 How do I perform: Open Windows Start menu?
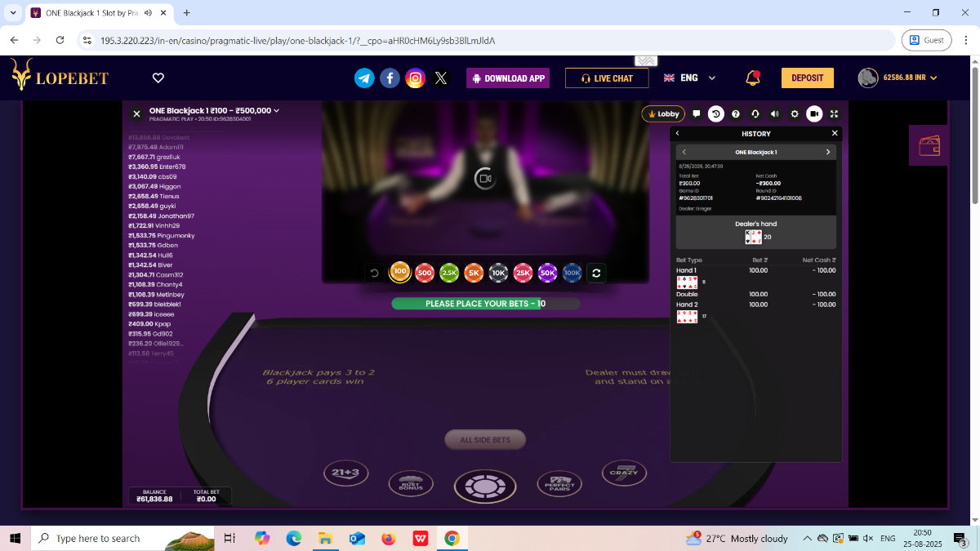15,538
